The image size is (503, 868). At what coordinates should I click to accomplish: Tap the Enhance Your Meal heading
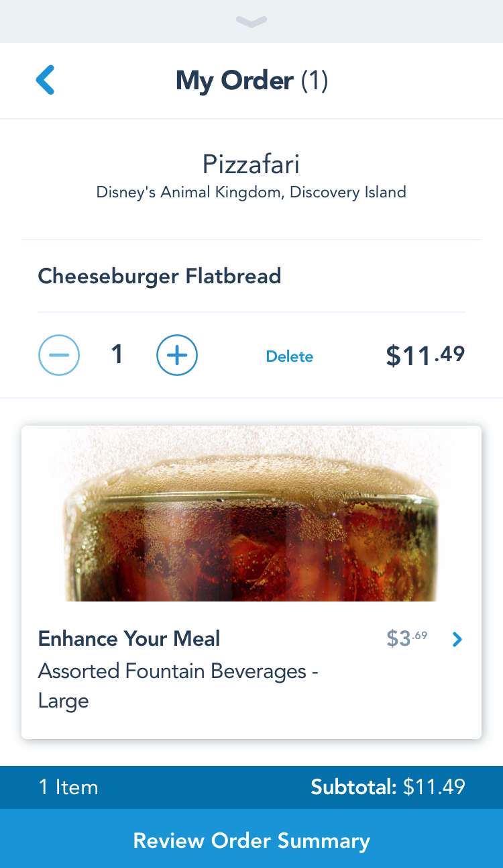(129, 638)
